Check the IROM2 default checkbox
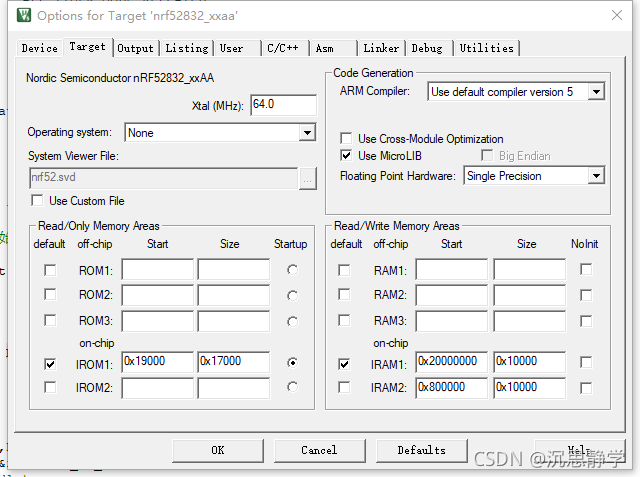 coord(50,387)
